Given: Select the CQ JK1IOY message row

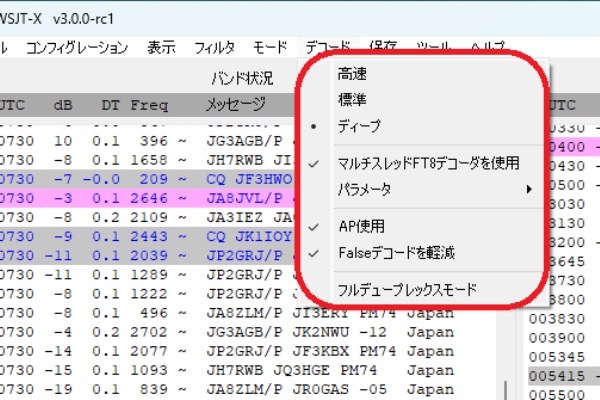Looking at the screenshot, I should (x=150, y=235).
